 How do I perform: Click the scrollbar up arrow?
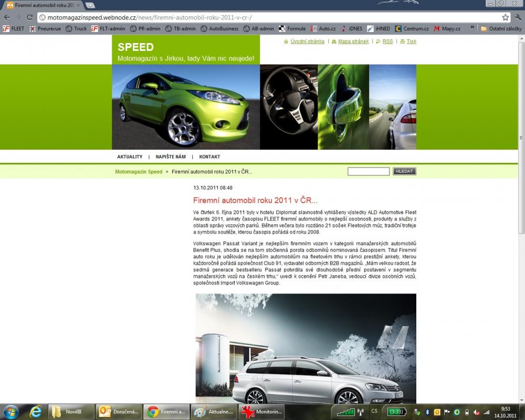pos(521,37)
